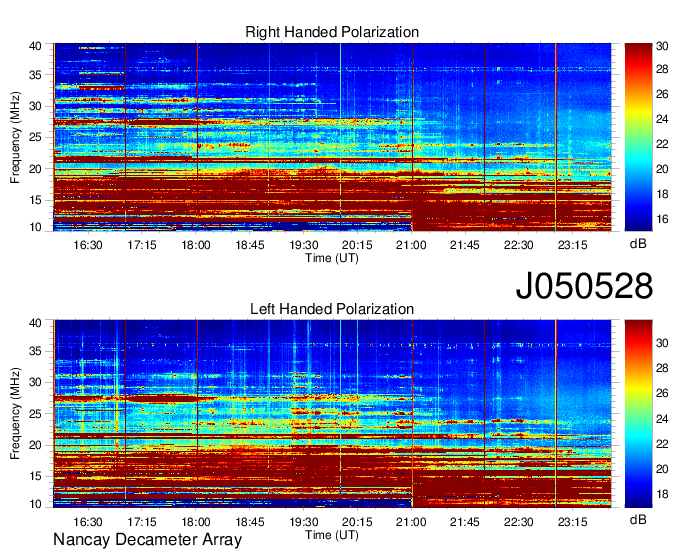Click the Right Handed Polarization title
This screenshot has width=680, height=552.
tap(332, 32)
